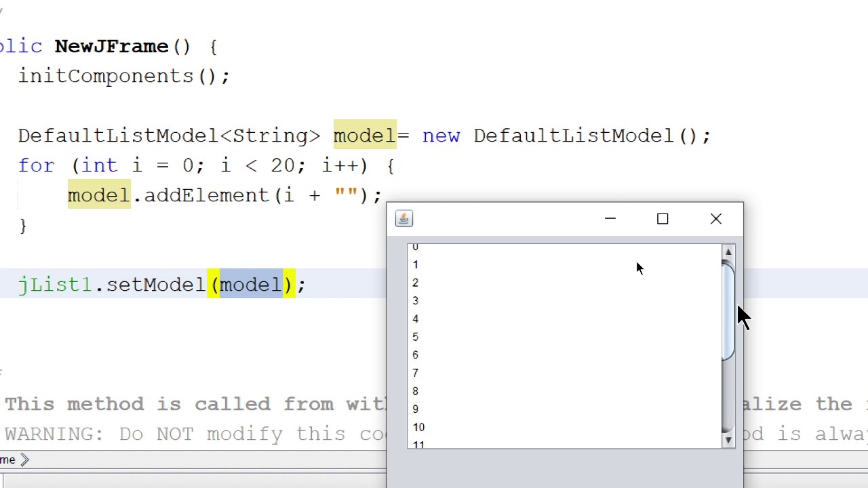Select list item 2
Screen dimensions: 868x488
[564, 283]
